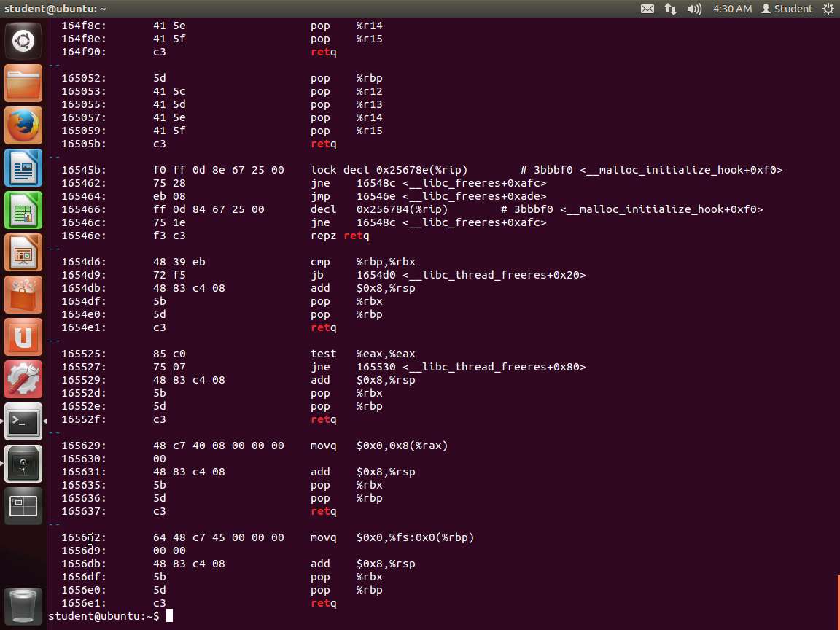Launch LibreOffice Calc spreadsheet

coord(23,211)
